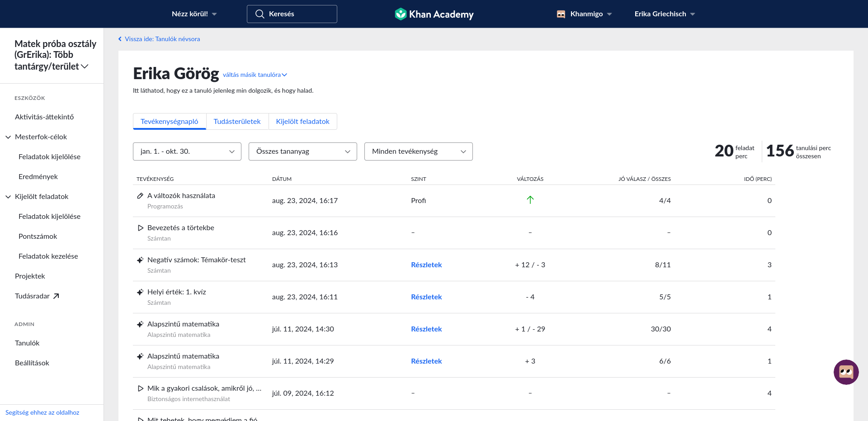Open Aktivitás-áttekintő in sidebar
The height and width of the screenshot is (421, 868).
44,117
